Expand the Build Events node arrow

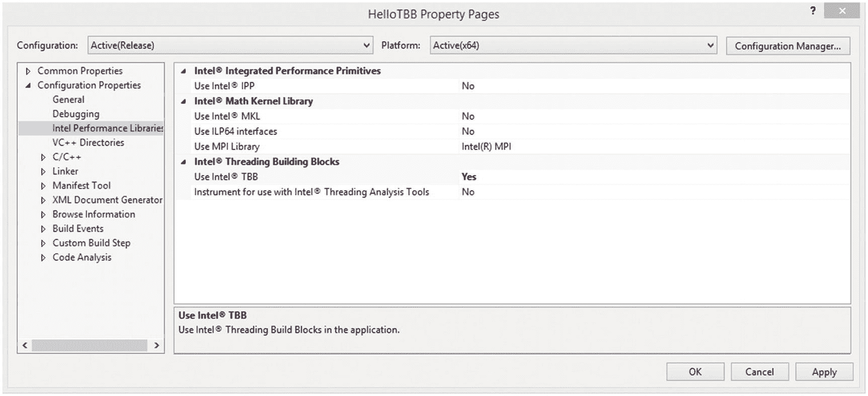pos(43,229)
